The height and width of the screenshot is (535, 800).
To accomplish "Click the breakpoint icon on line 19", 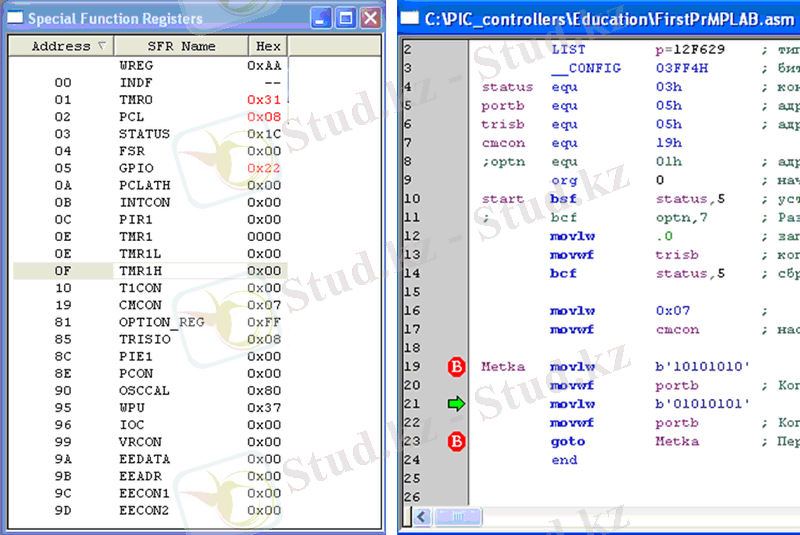I will [x=456, y=367].
